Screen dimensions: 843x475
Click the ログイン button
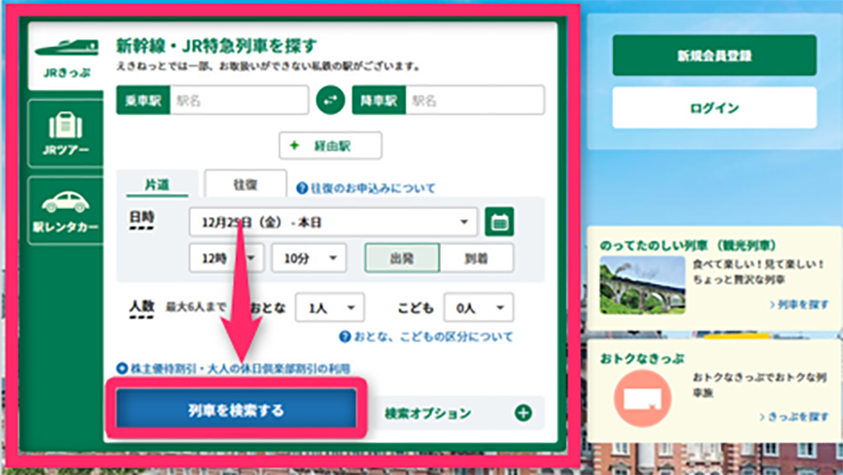pos(715,108)
